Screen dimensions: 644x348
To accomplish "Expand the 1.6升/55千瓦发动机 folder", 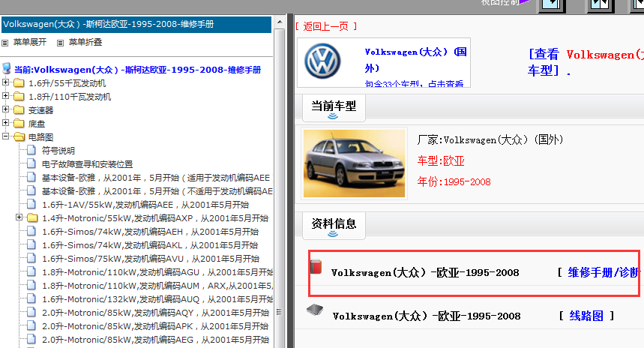I will 6,82.
